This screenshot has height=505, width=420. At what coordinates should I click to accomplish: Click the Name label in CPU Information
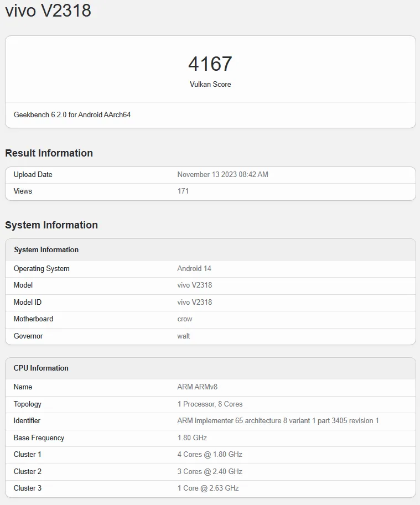click(23, 387)
